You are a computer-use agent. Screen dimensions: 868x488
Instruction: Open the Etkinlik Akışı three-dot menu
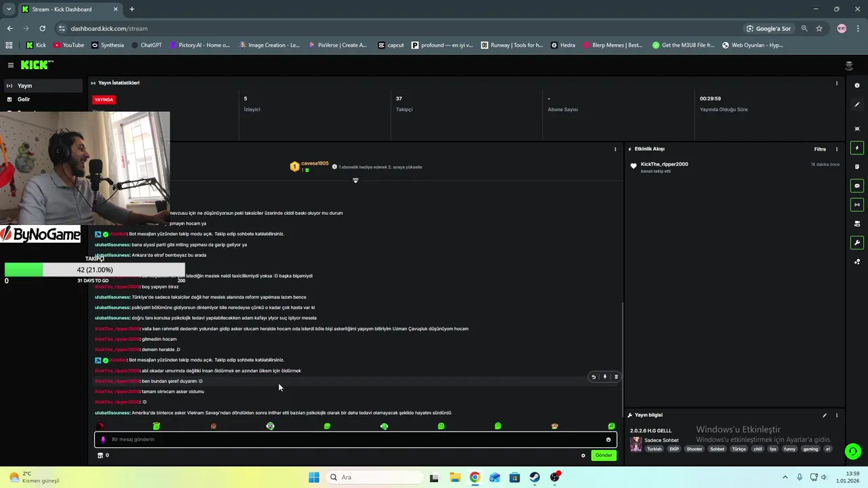(837, 149)
